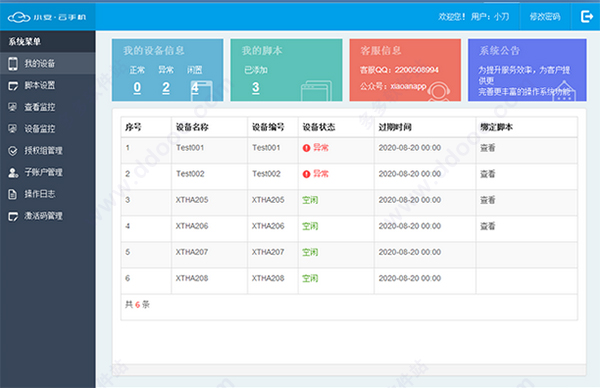This screenshot has width=600, height=388.
Task: Click the 共 6 条 total count
Action: pyautogui.click(x=137, y=305)
